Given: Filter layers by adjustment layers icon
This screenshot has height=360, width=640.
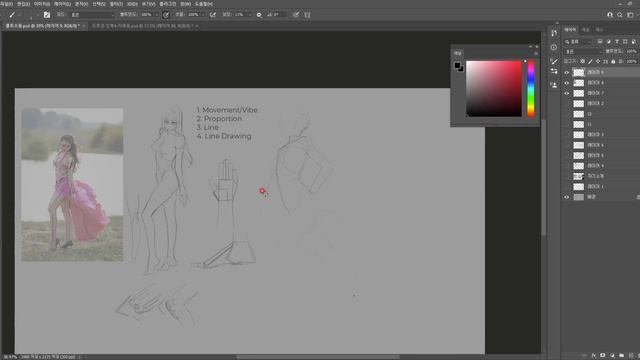Looking at the screenshot, I should point(609,42).
